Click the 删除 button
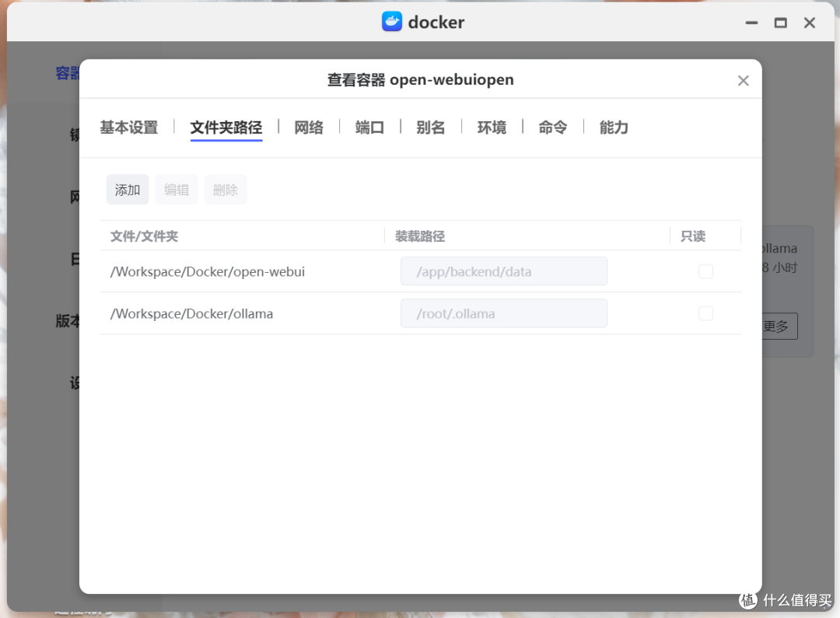 (x=226, y=190)
